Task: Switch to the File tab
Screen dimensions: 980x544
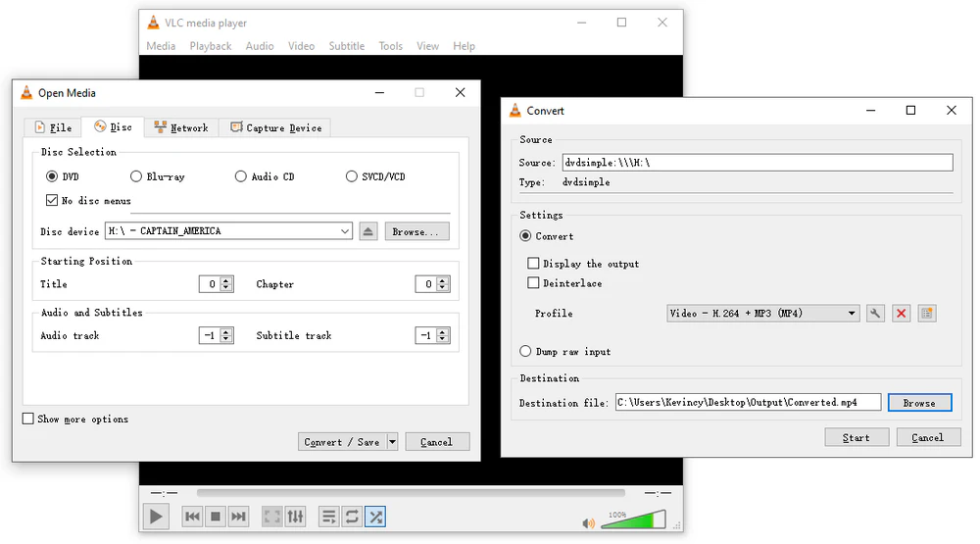Action: click(53, 127)
